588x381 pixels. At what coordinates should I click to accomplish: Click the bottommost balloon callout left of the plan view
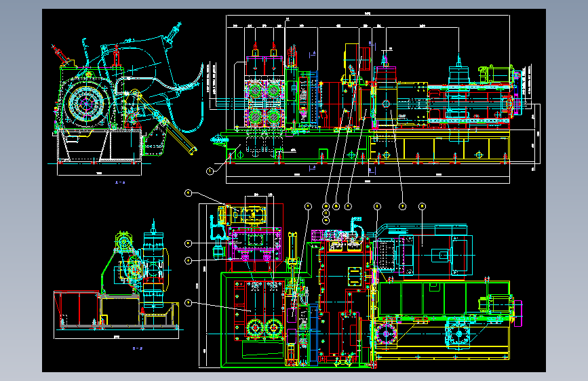(189, 302)
